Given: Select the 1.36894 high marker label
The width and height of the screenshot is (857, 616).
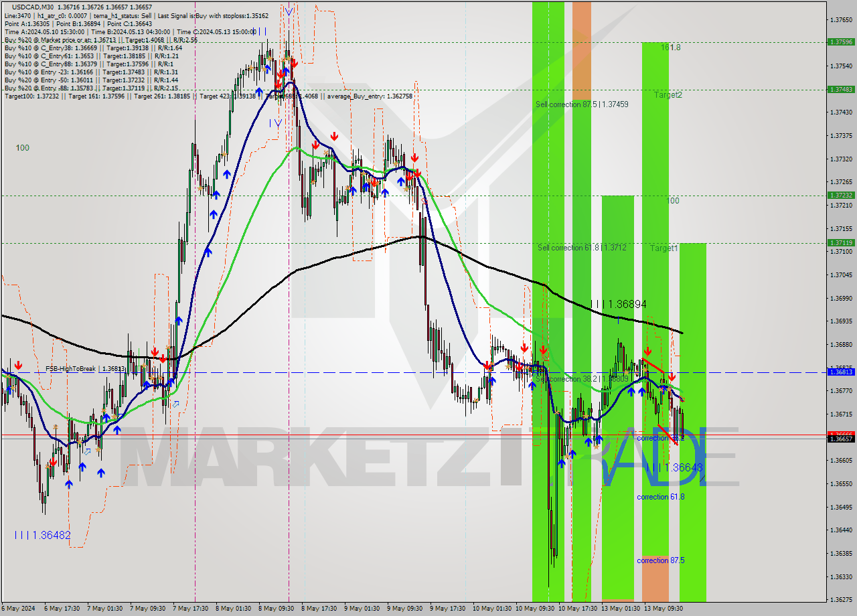Looking at the screenshot, I should pos(618,305).
